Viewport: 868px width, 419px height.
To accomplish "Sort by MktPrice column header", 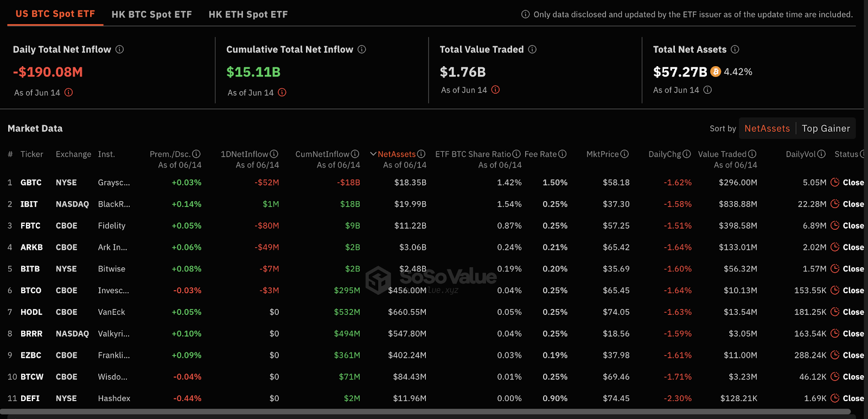I will click(602, 154).
